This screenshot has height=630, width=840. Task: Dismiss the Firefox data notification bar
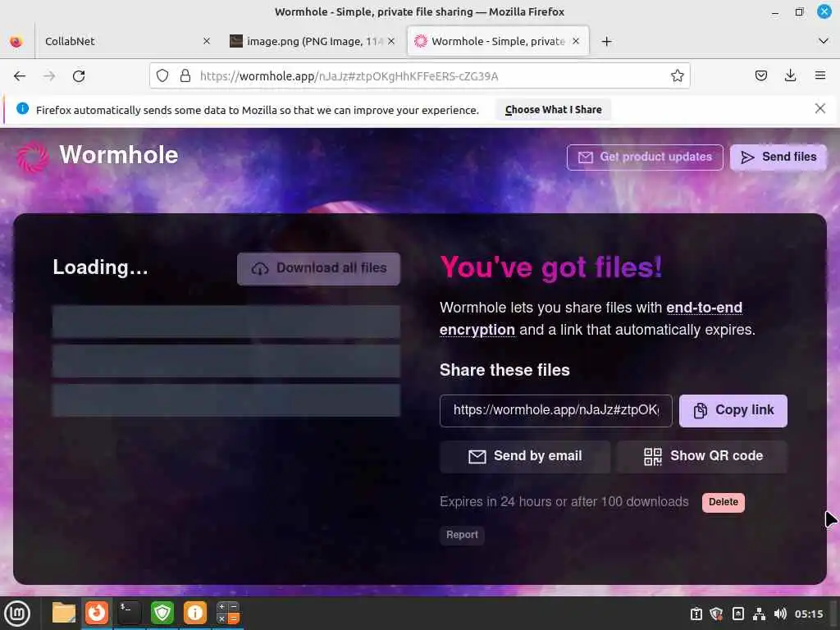pos(819,109)
